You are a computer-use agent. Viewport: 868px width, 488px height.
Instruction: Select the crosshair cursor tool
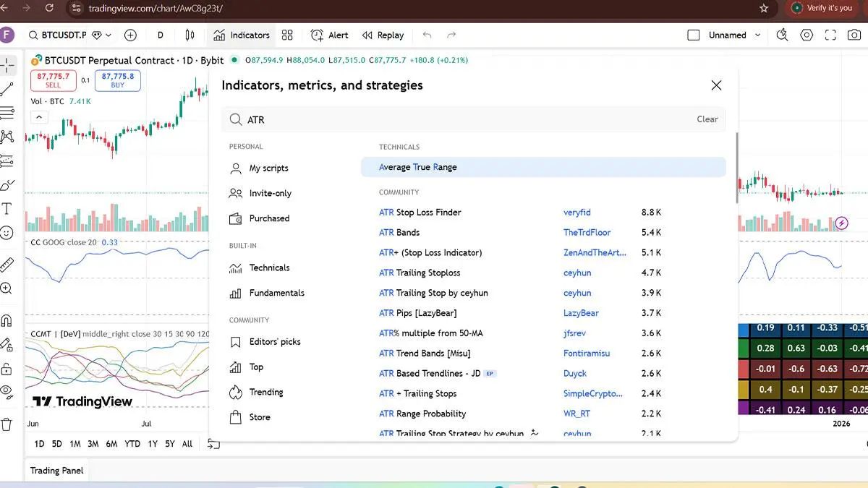7,66
